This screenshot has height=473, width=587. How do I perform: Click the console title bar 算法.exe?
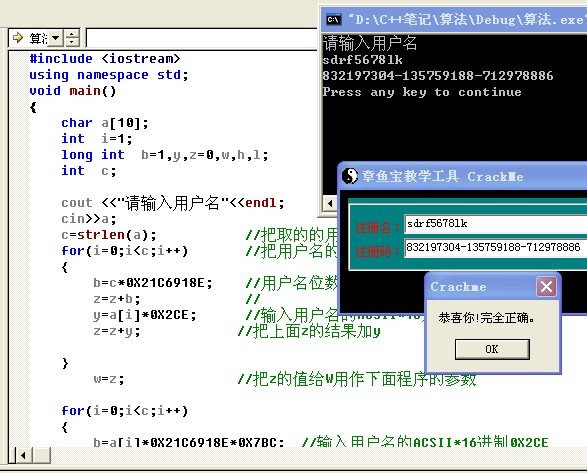point(454,19)
